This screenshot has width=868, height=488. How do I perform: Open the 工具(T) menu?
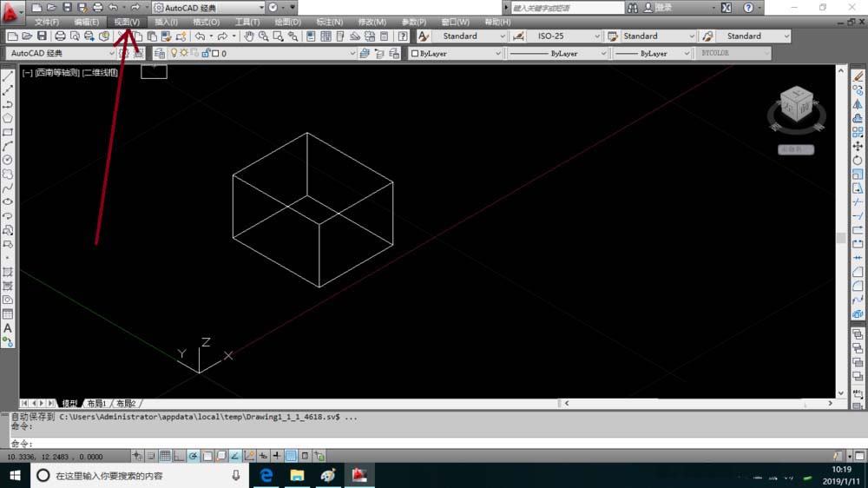pos(247,22)
